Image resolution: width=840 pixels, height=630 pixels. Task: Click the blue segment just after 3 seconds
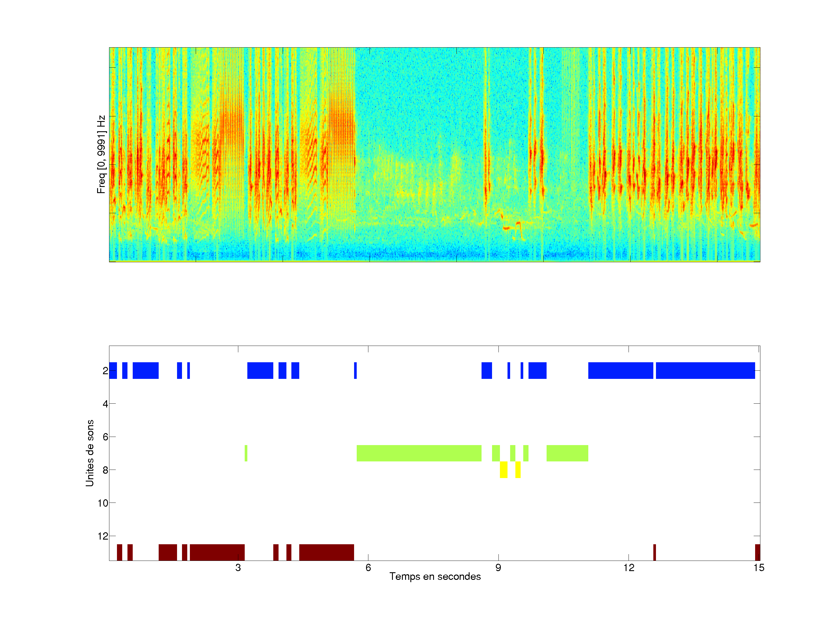(x=260, y=371)
